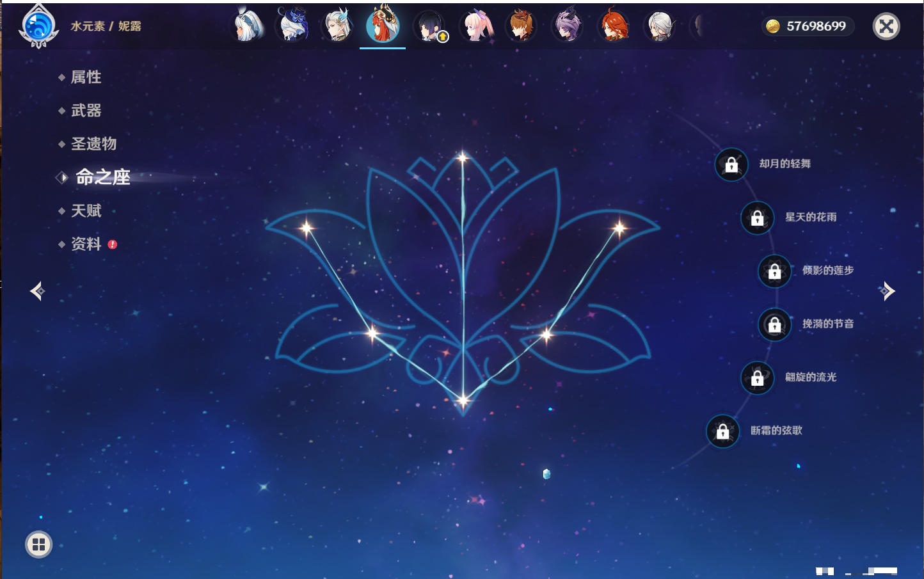Viewport: 924px width, 579px height.
Task: Switch to the pink-haired character portrait
Action: pos(475,26)
